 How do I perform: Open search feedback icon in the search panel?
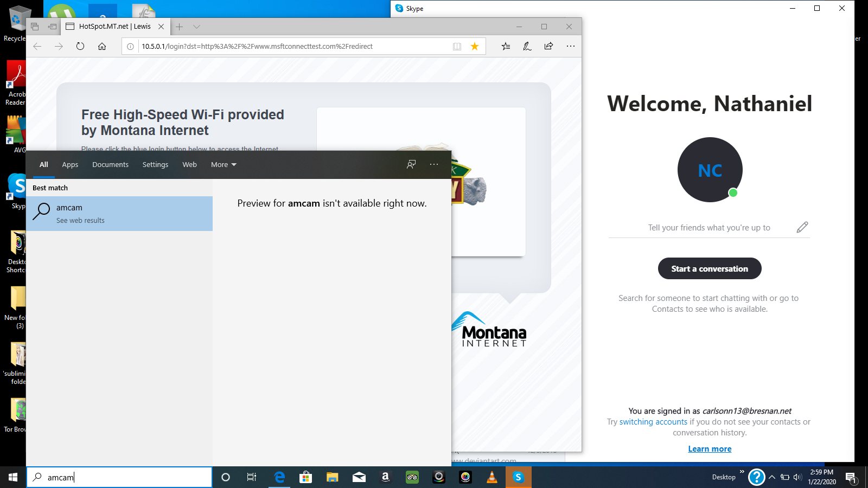(x=411, y=164)
